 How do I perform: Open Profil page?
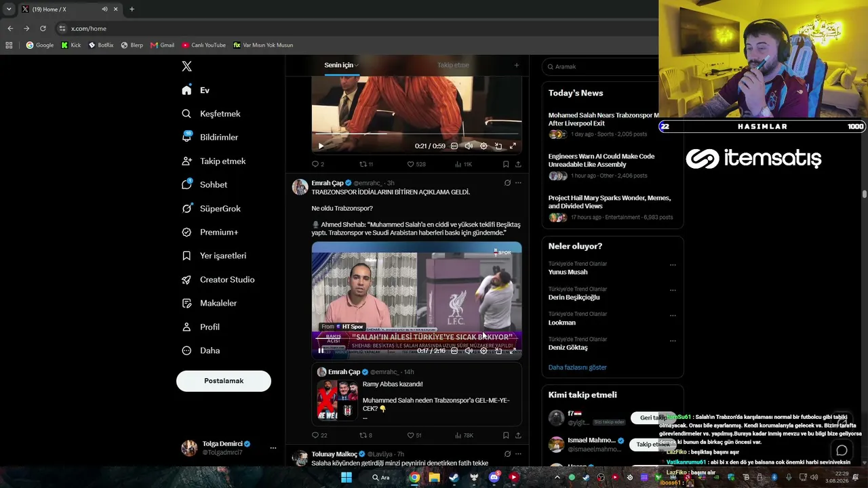pos(200,327)
